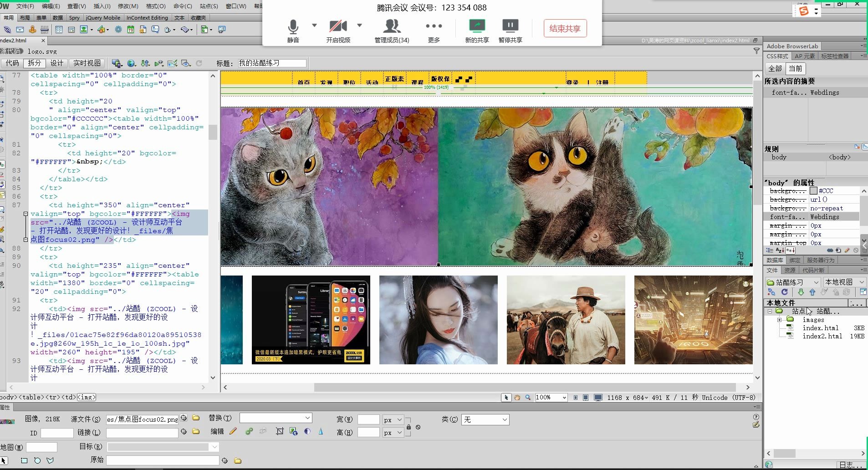The image size is (868, 470).
Task: Click the Sharpen image icon
Action: pos(321,431)
